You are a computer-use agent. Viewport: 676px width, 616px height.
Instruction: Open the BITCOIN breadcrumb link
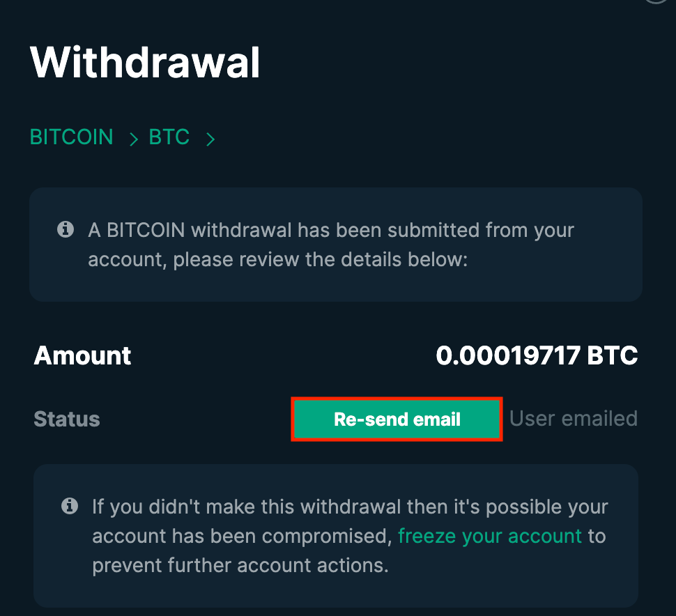click(x=71, y=137)
